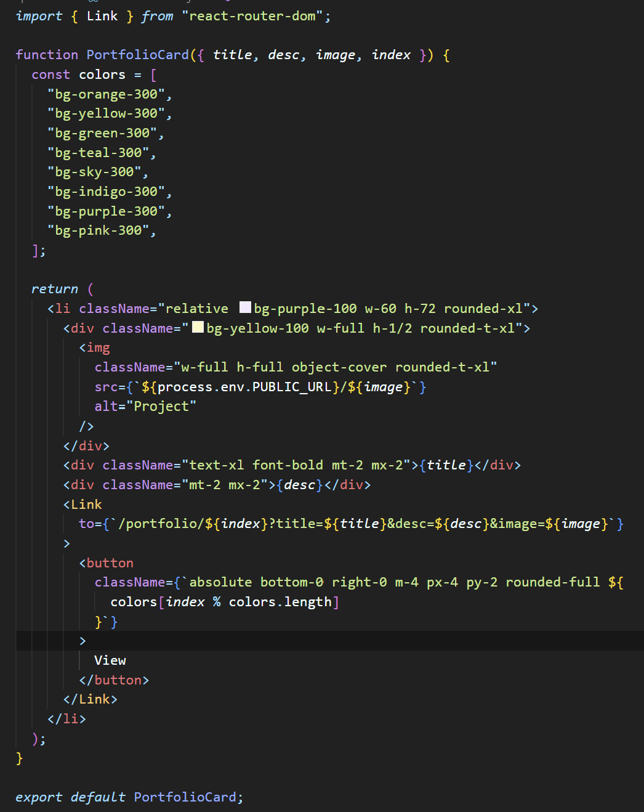Click process.env.PUBLIC_URL in src attribute
The height and width of the screenshot is (812, 644).
coord(244,387)
